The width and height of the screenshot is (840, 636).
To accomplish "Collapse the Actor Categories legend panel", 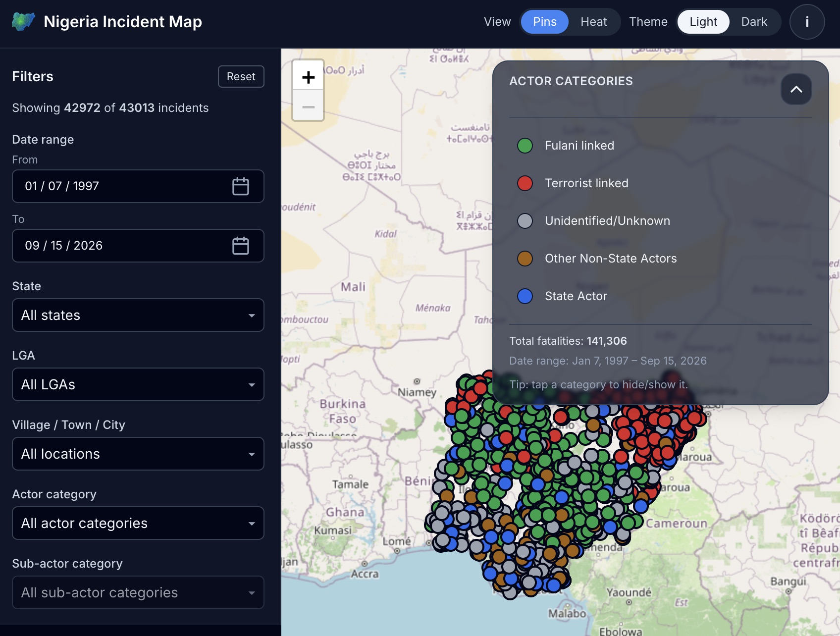I will pyautogui.click(x=796, y=89).
